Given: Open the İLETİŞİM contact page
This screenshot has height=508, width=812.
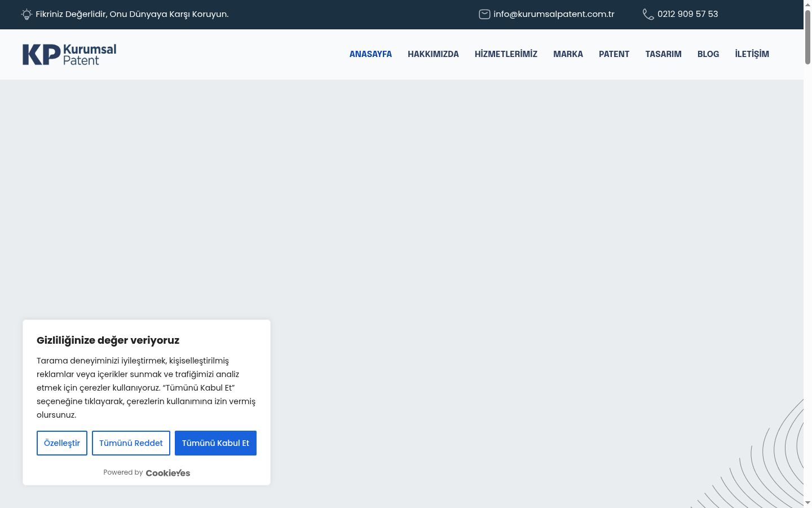Looking at the screenshot, I should point(752,54).
